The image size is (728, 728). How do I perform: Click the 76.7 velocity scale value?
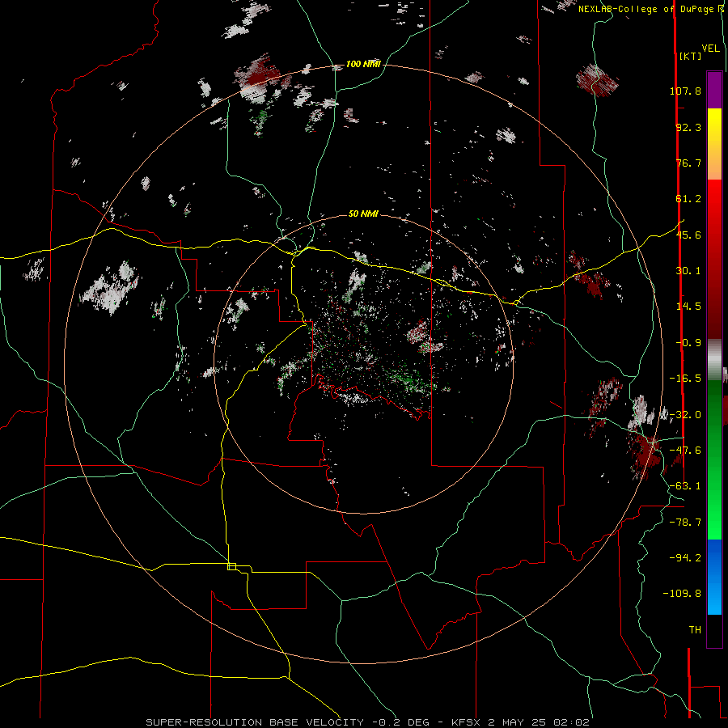tap(688, 163)
